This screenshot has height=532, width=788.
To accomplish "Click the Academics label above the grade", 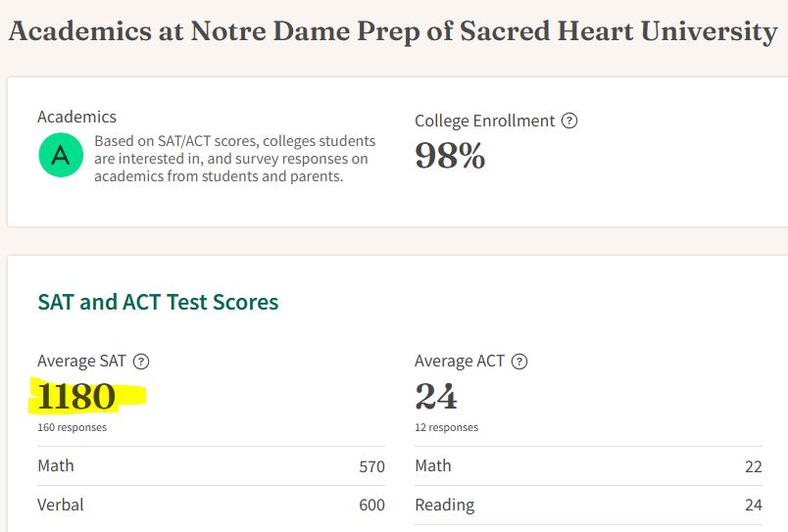I will [76, 117].
